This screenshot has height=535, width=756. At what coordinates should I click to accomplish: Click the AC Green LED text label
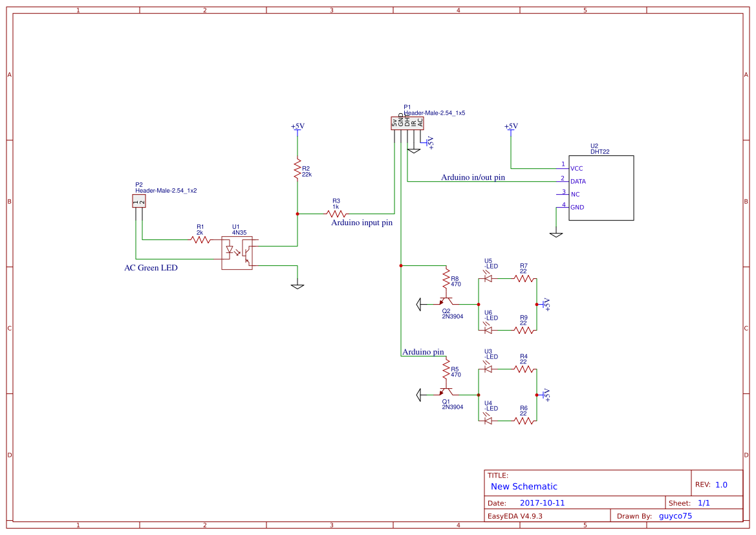click(x=151, y=267)
